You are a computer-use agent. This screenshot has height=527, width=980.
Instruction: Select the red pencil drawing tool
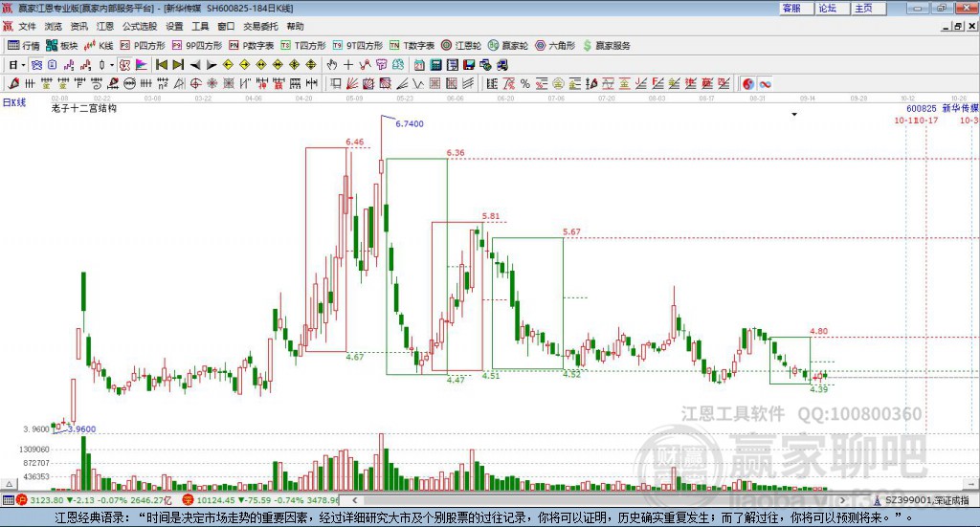point(13,83)
